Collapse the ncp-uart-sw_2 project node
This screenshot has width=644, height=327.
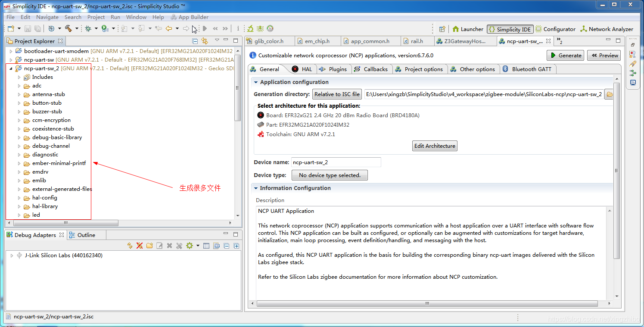[x=11, y=68]
